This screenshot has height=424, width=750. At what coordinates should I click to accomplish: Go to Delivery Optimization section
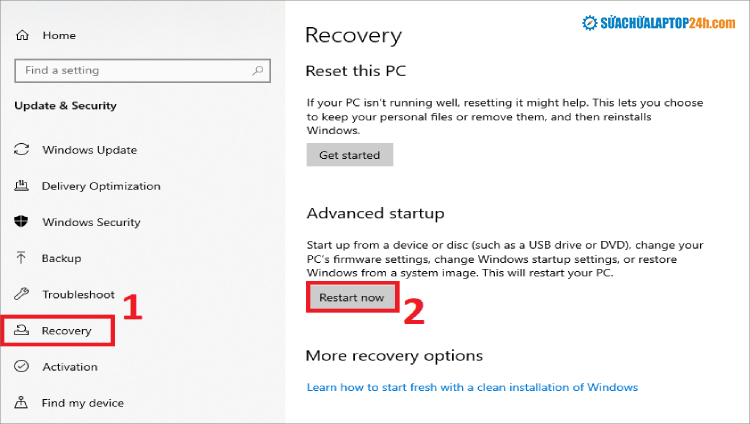click(100, 186)
